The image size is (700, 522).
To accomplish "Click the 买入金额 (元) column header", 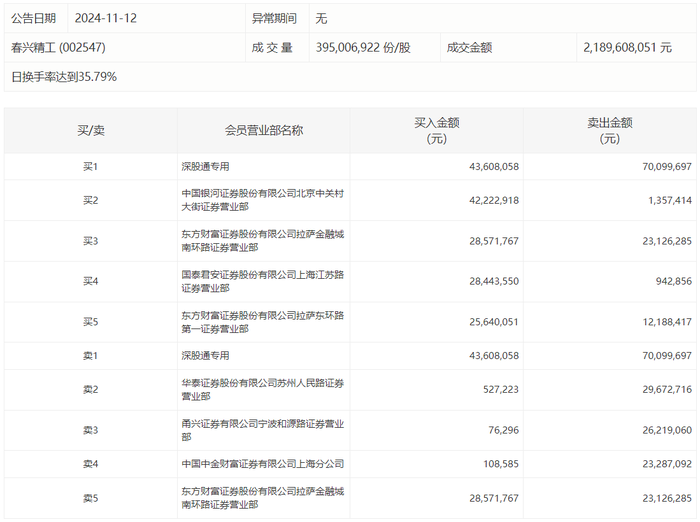I will coord(437,130).
